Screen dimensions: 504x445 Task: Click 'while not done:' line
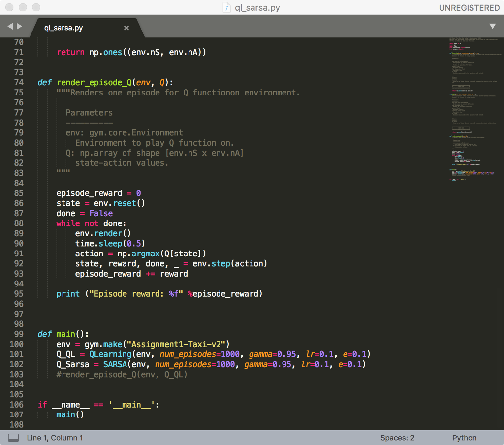(91, 223)
